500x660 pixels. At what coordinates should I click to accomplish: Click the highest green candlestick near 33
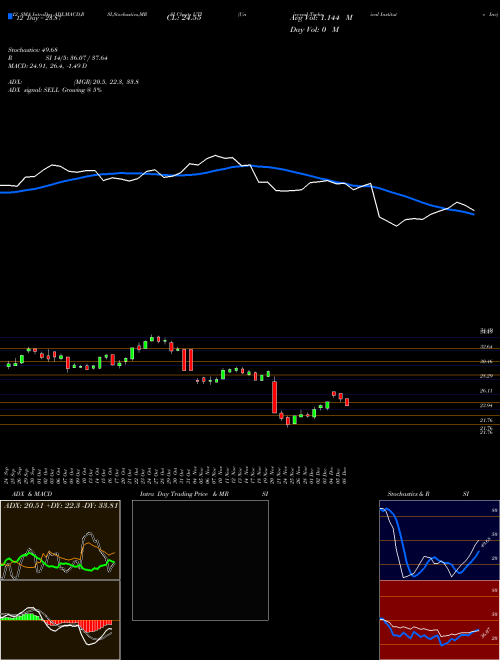coord(152,338)
